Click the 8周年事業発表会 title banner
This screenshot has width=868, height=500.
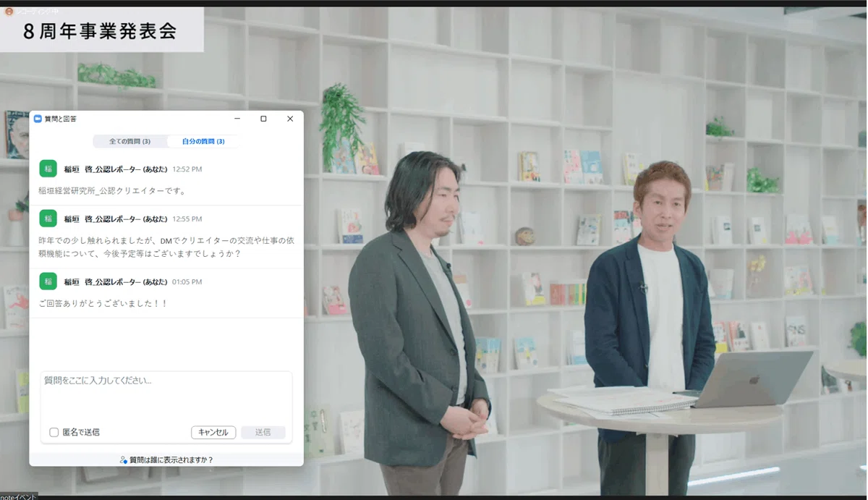(101, 31)
